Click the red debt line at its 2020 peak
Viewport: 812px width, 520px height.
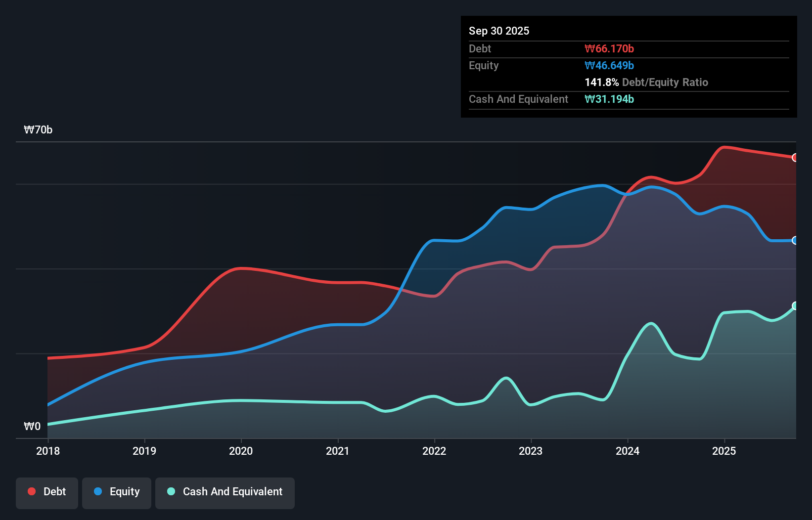241,269
